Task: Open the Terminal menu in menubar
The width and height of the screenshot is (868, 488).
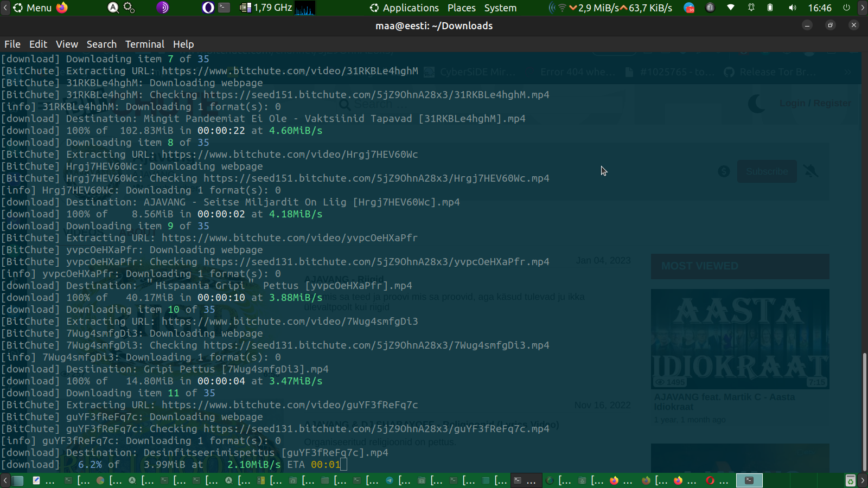Action: (144, 44)
